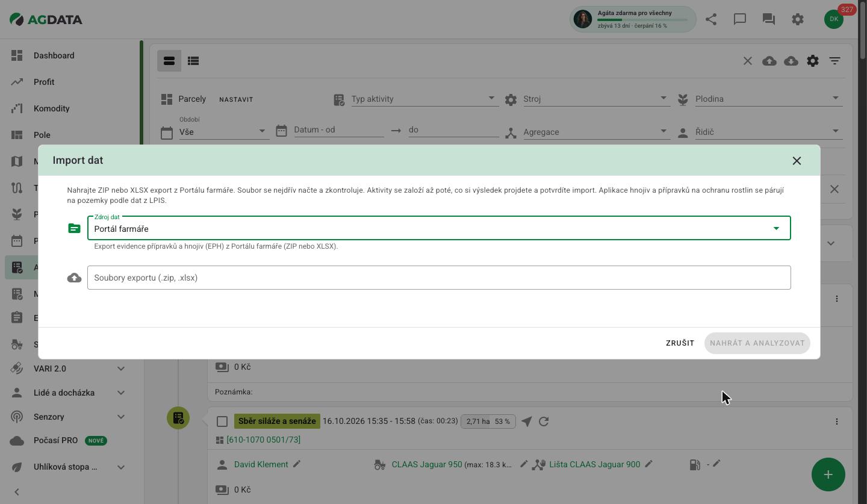Open the Období Vše dropdown
Image resolution: width=867 pixels, height=504 pixels.
(x=224, y=131)
